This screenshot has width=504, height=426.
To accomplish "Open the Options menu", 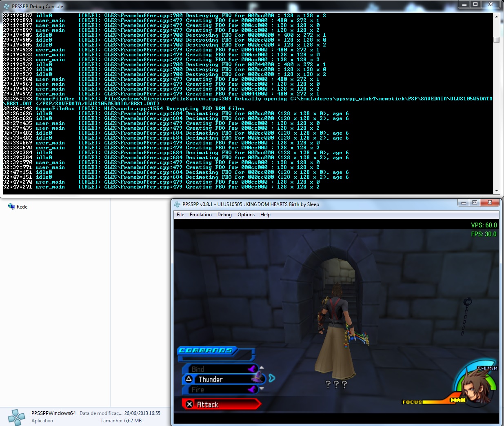I will point(246,215).
